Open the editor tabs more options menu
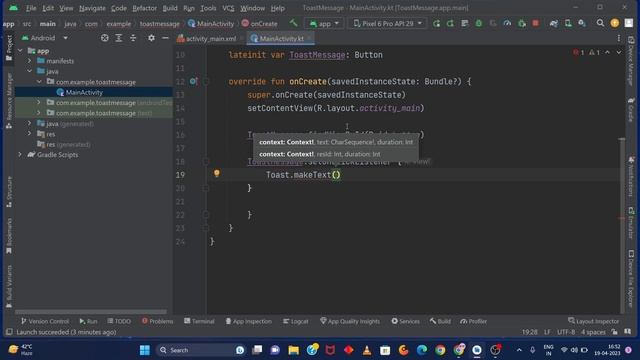 click(x=619, y=38)
